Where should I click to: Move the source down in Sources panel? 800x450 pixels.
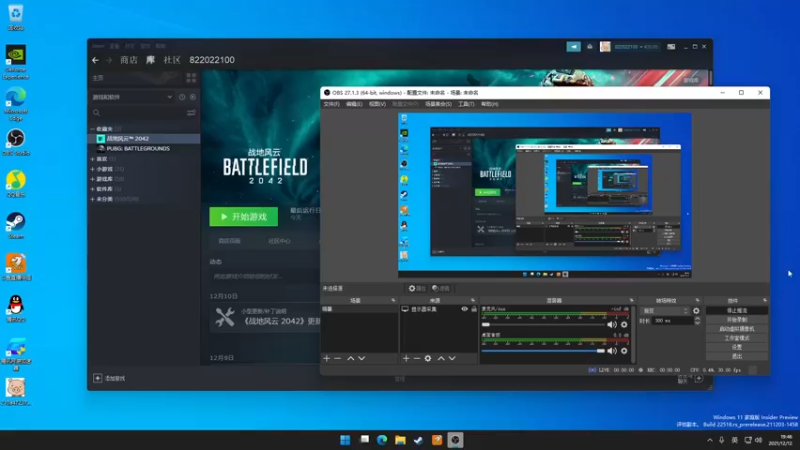(452, 359)
